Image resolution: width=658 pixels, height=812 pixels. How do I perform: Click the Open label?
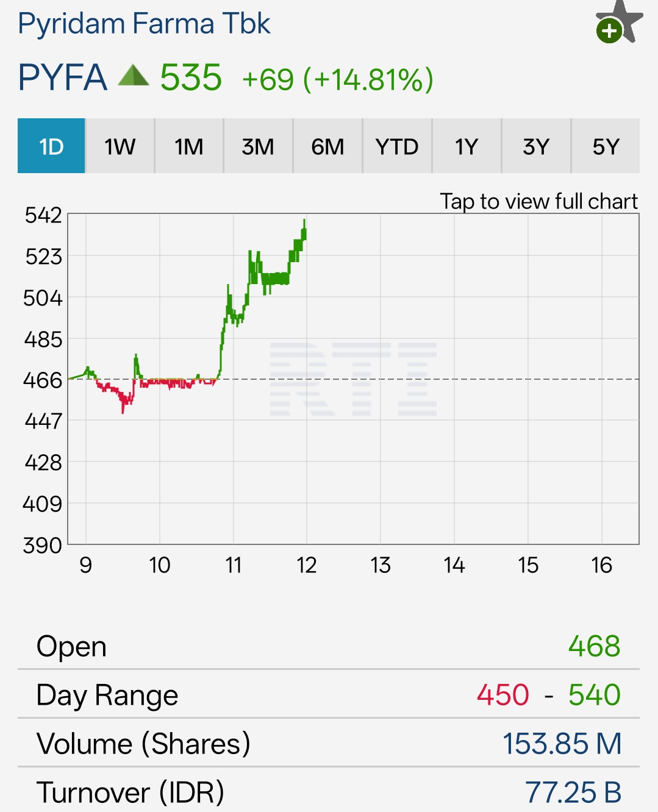[x=71, y=646]
